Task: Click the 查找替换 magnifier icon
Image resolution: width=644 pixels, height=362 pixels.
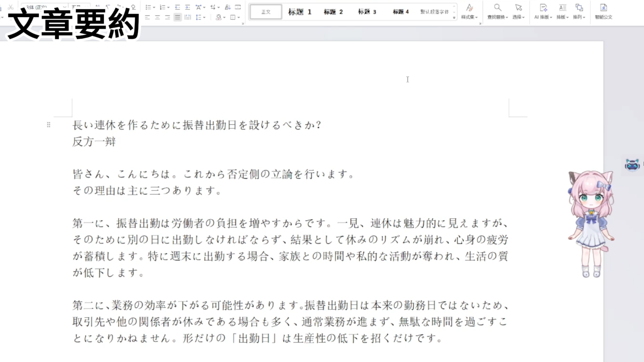Action: 497,8
